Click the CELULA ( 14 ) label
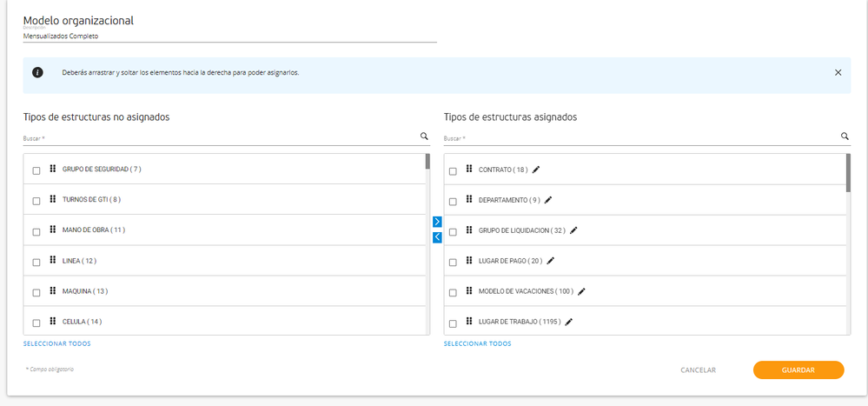The image size is (868, 406). 82,322
